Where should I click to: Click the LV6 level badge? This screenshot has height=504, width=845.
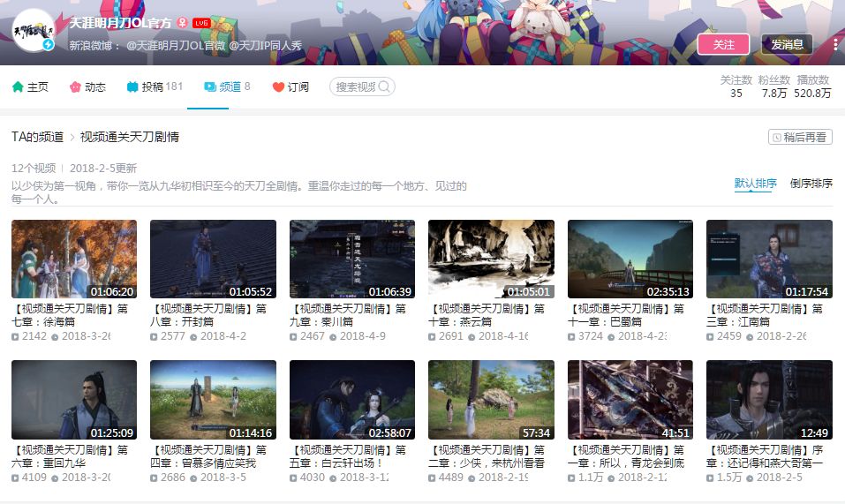pos(201,23)
